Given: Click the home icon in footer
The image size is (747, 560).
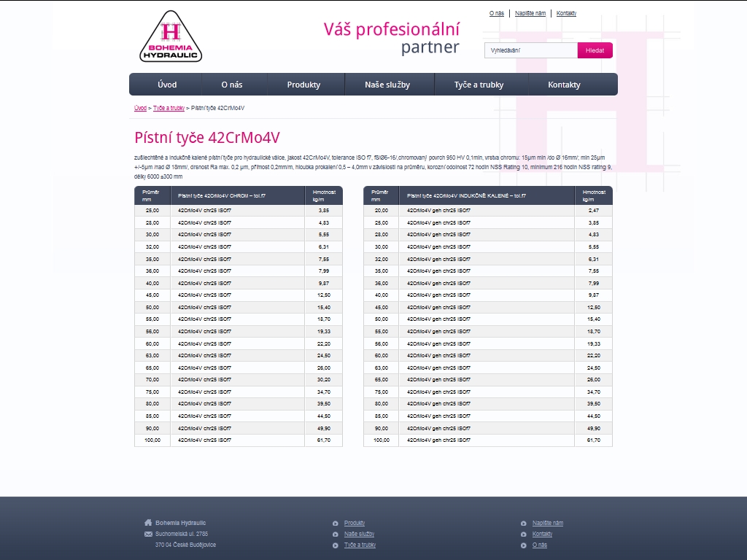Looking at the screenshot, I should [x=148, y=522].
